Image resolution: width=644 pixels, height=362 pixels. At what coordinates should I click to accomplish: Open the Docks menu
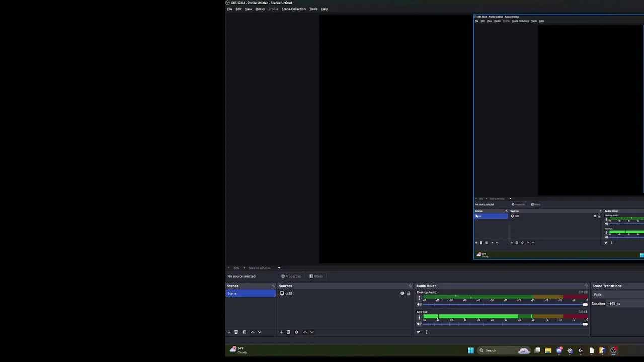(260, 9)
